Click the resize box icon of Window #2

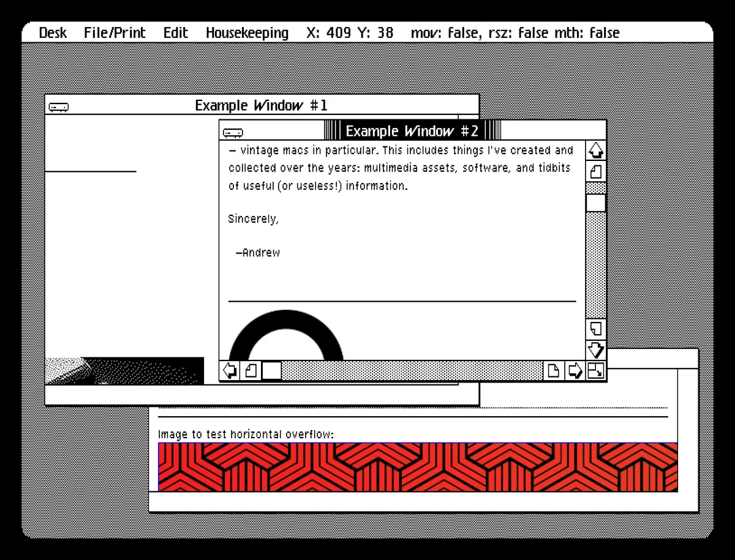click(595, 370)
